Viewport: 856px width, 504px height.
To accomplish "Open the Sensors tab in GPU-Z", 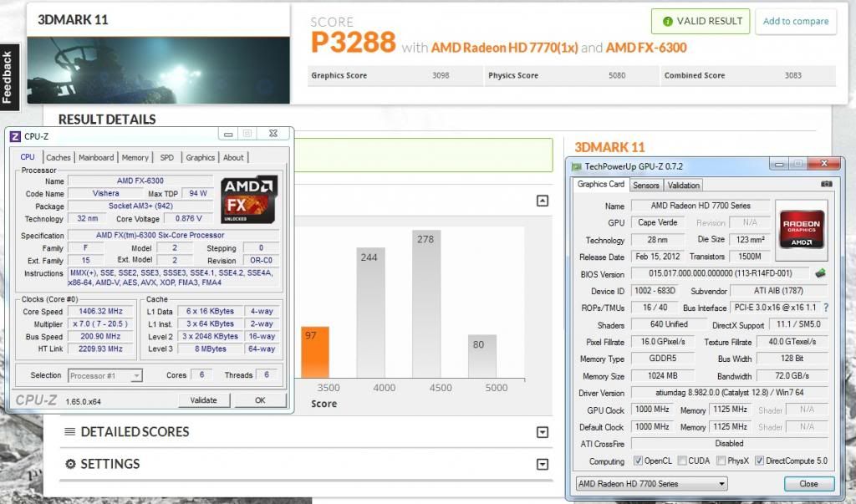I will tap(645, 185).
